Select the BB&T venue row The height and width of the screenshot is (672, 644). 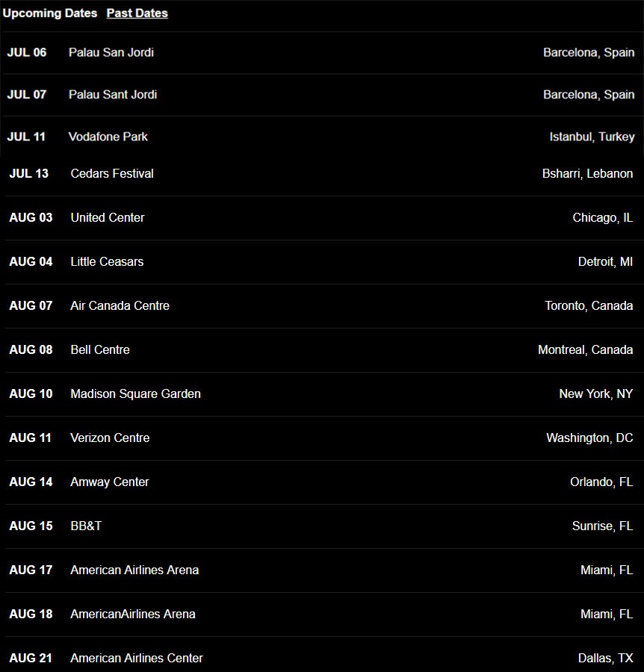coord(86,526)
